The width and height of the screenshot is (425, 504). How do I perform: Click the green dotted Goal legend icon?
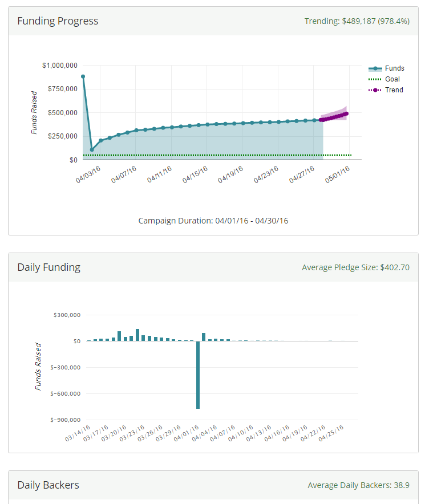(375, 79)
